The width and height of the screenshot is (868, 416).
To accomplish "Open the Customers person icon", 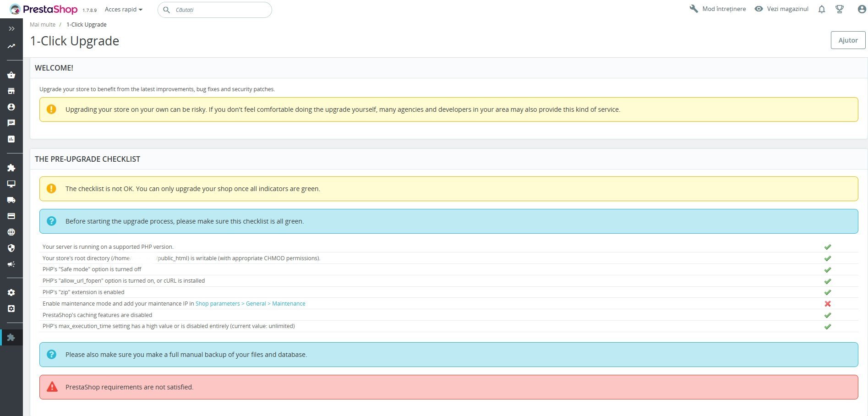I will (x=11, y=107).
